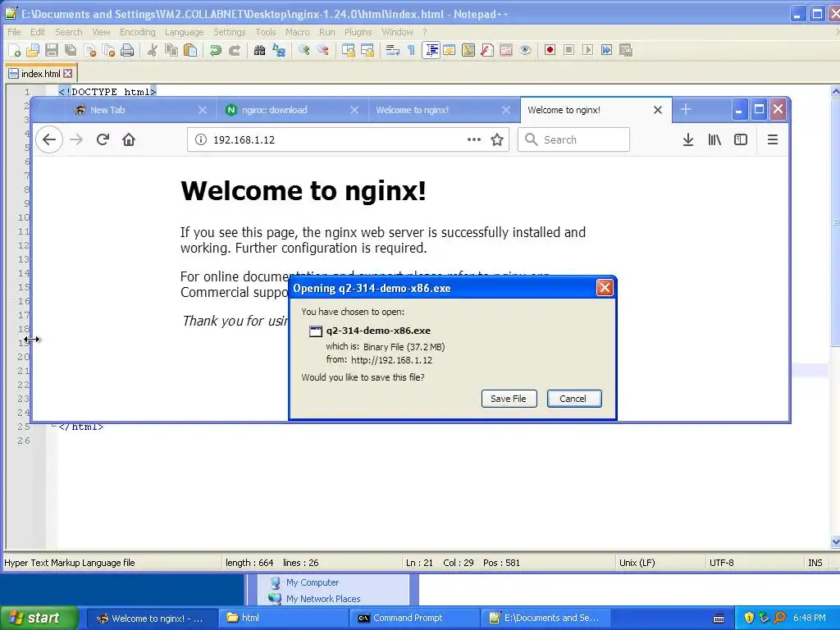Click the red Start Recording macro icon
The height and width of the screenshot is (630, 840).
coord(550,50)
